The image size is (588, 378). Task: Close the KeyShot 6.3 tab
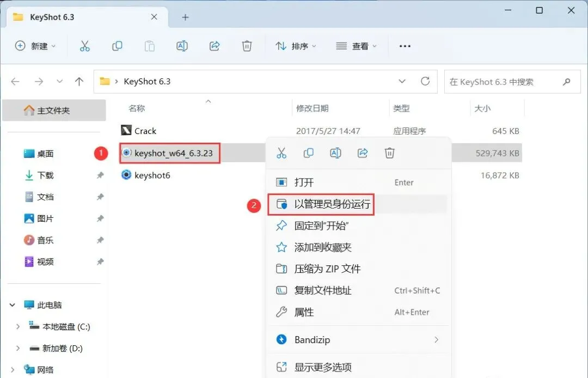[x=154, y=17]
